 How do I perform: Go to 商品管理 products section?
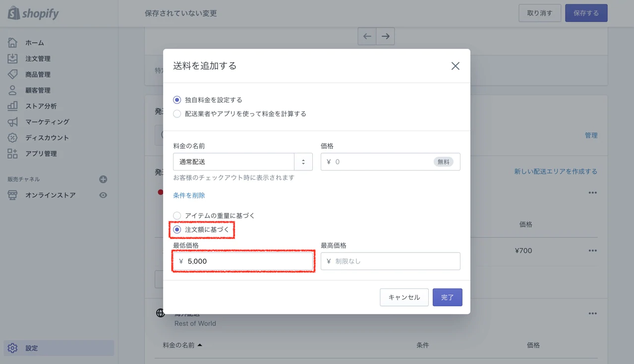pyautogui.click(x=38, y=74)
